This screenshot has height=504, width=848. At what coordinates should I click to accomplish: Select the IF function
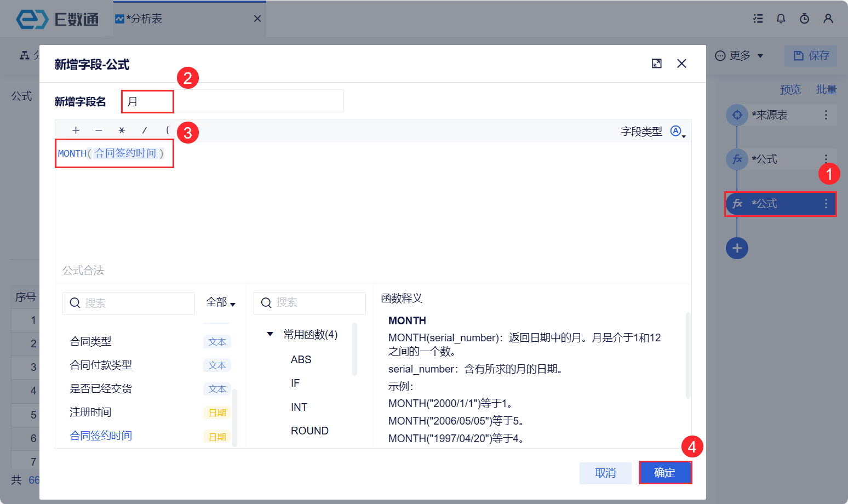(x=295, y=383)
